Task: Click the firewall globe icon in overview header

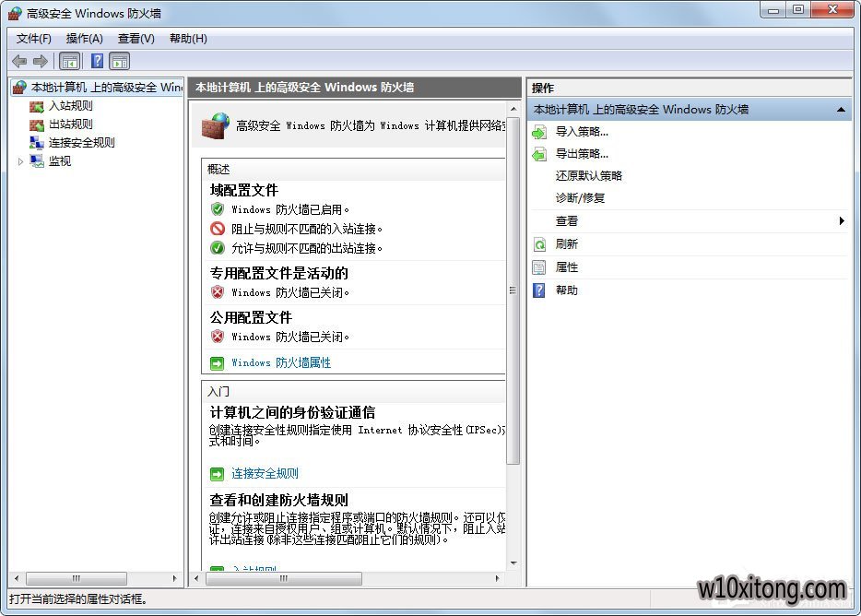Action: click(216, 125)
